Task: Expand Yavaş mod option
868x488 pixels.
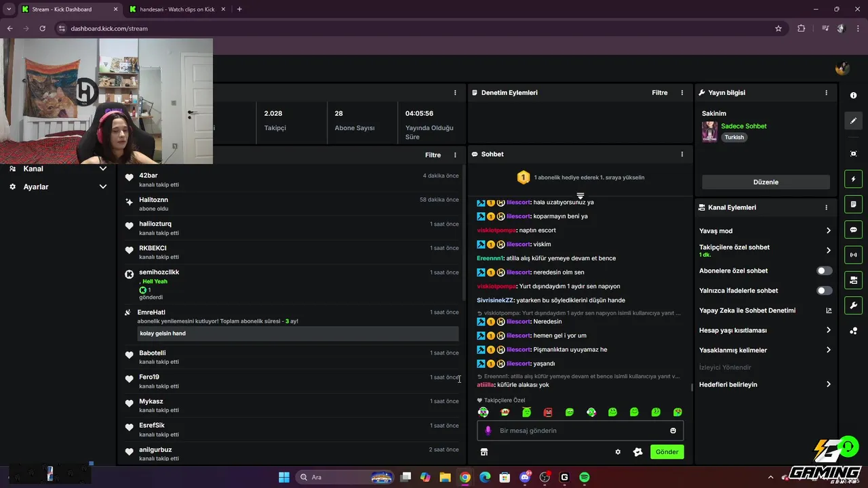Action: [765, 231]
